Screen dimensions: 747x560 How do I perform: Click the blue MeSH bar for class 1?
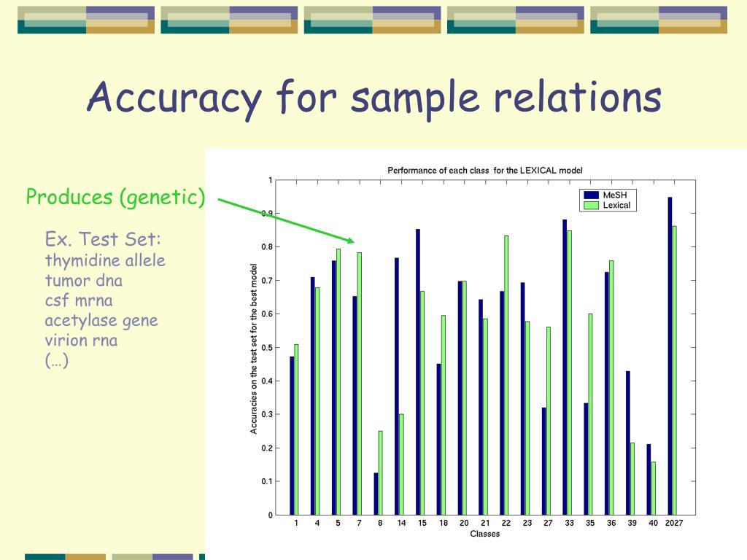[292, 436]
